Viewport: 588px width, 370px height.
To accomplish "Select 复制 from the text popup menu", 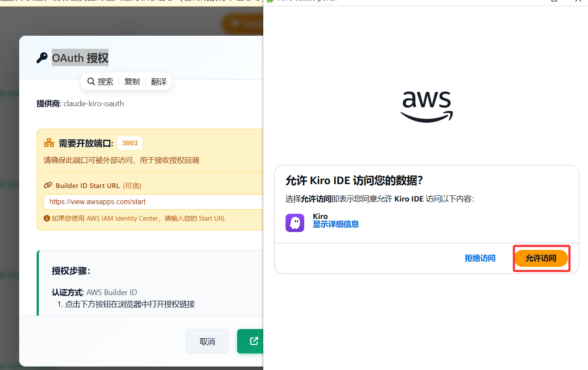I will click(x=132, y=81).
